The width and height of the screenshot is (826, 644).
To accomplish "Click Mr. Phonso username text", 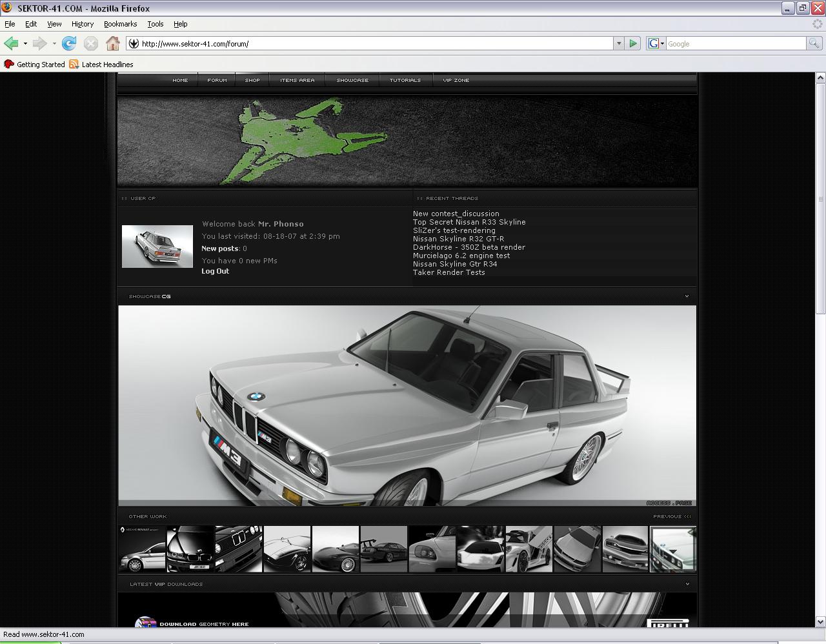I will 281,224.
